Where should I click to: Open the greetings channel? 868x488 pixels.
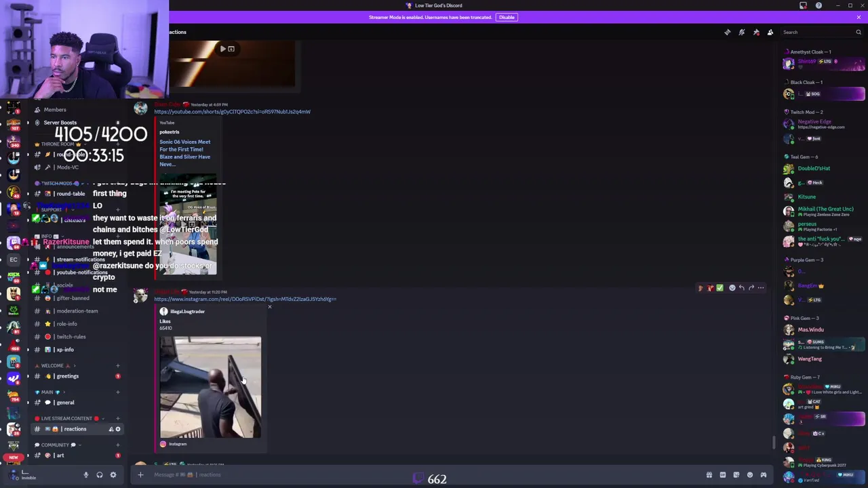(77, 376)
